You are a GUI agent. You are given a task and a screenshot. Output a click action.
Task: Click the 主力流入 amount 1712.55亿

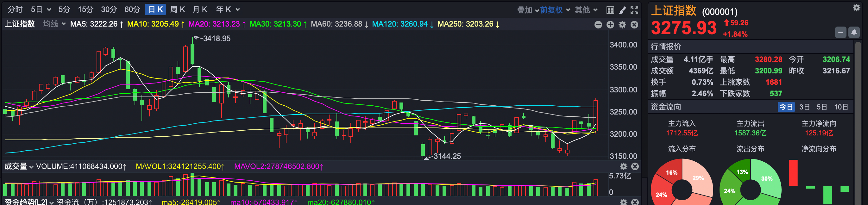[x=682, y=133]
